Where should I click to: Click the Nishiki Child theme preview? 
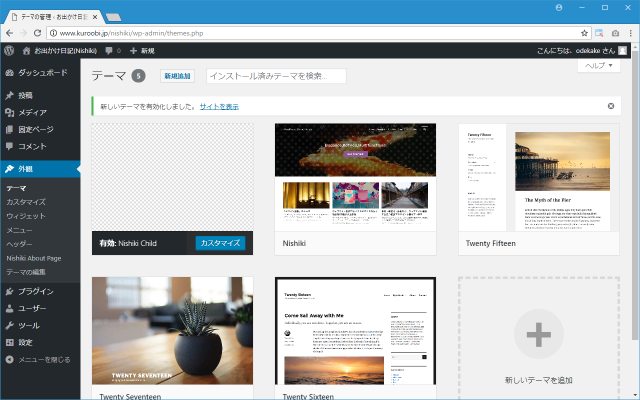pyautogui.click(x=172, y=177)
